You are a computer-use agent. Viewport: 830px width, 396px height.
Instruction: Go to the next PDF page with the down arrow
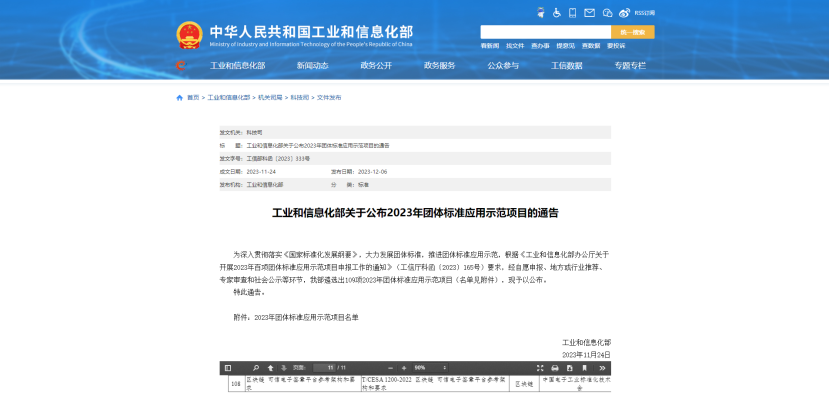tap(284, 368)
